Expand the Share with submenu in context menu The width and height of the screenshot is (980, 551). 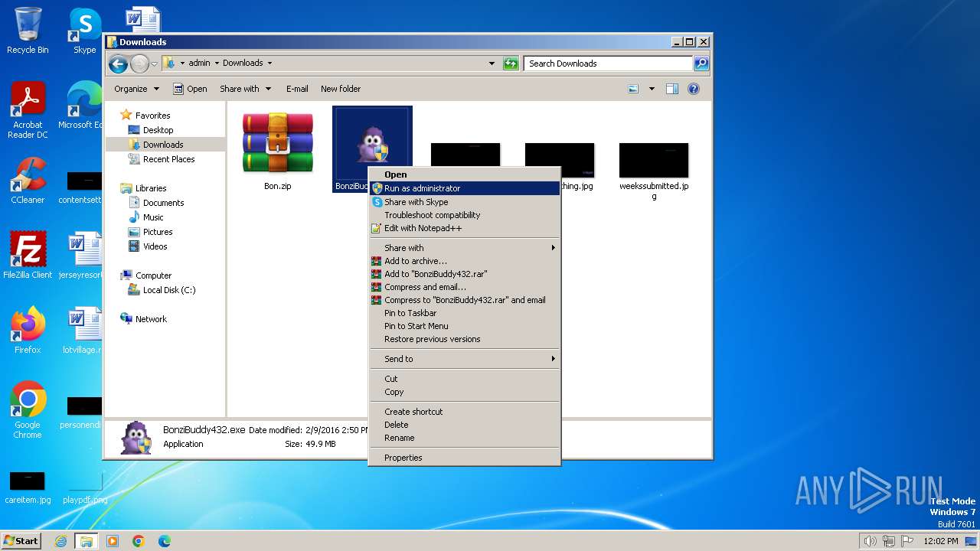[465, 248]
